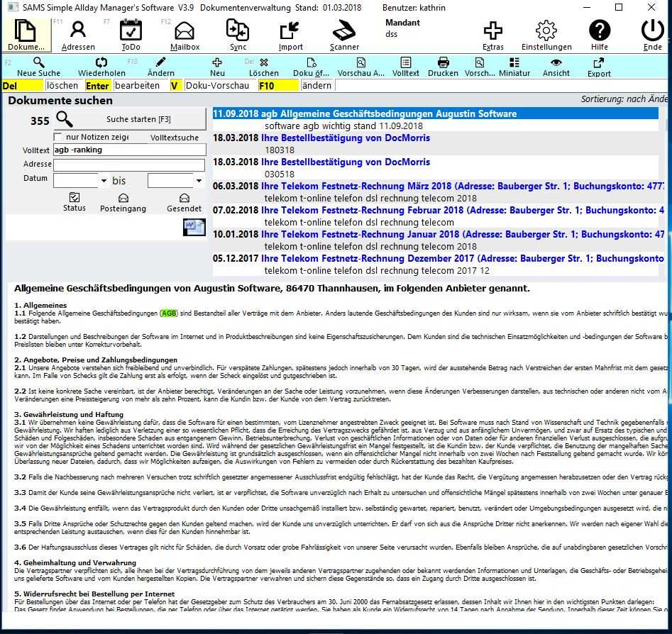Open the Hilfe help menu

600,35
